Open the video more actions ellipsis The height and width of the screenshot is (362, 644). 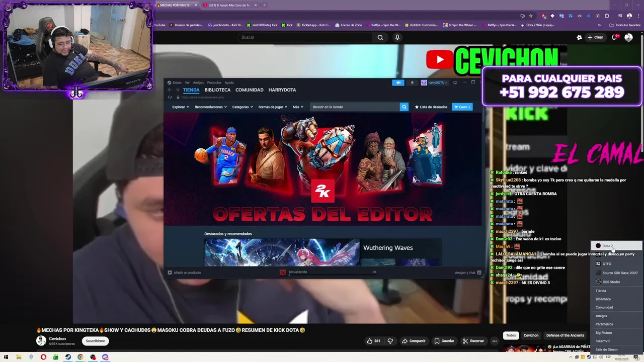pyautogui.click(x=494, y=341)
